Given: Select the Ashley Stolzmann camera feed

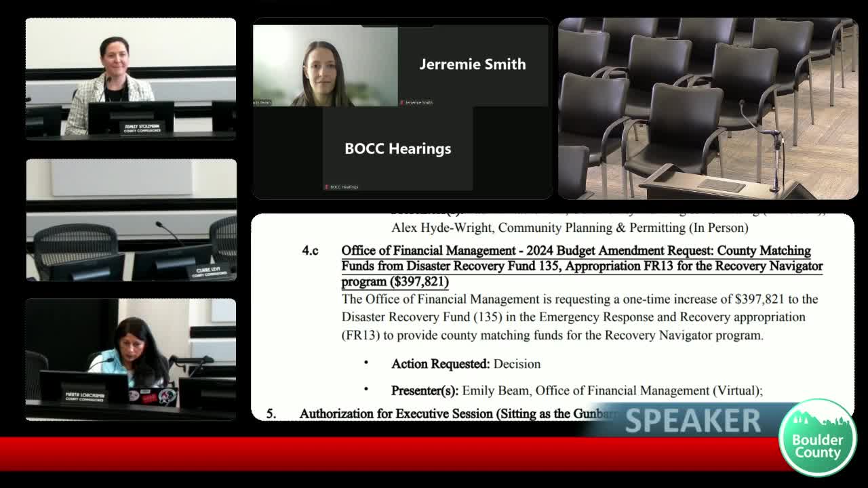Looking at the screenshot, I should [131, 79].
